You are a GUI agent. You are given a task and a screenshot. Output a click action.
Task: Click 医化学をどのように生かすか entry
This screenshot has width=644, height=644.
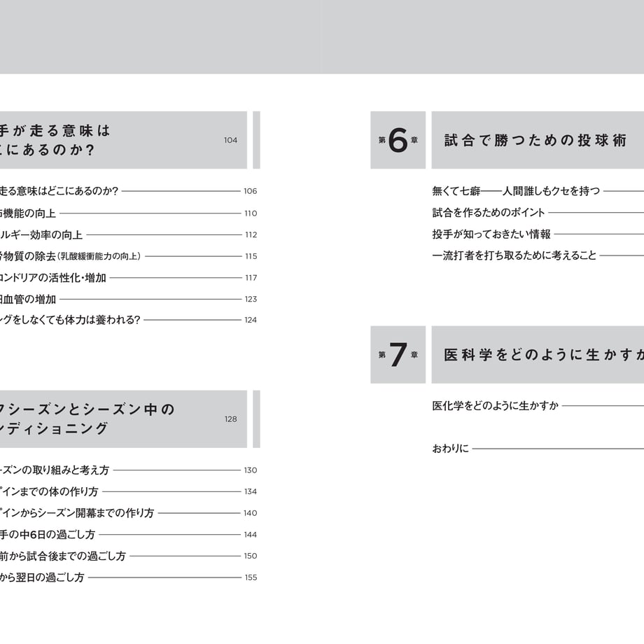tap(538, 406)
